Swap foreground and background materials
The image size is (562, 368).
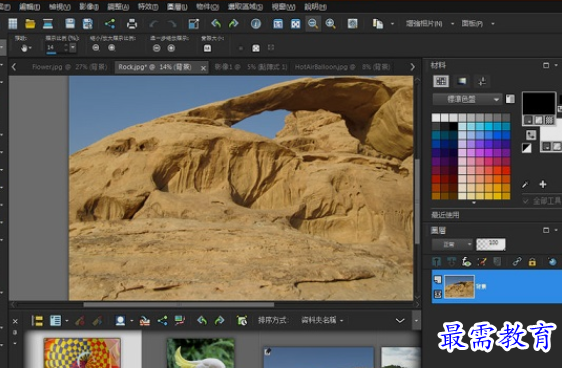pyautogui.click(x=531, y=135)
